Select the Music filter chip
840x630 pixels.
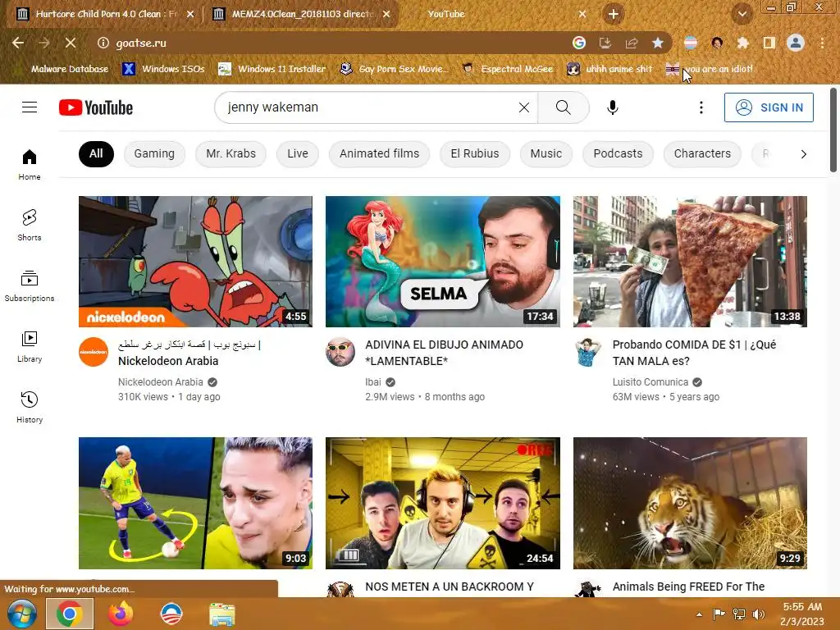(546, 153)
